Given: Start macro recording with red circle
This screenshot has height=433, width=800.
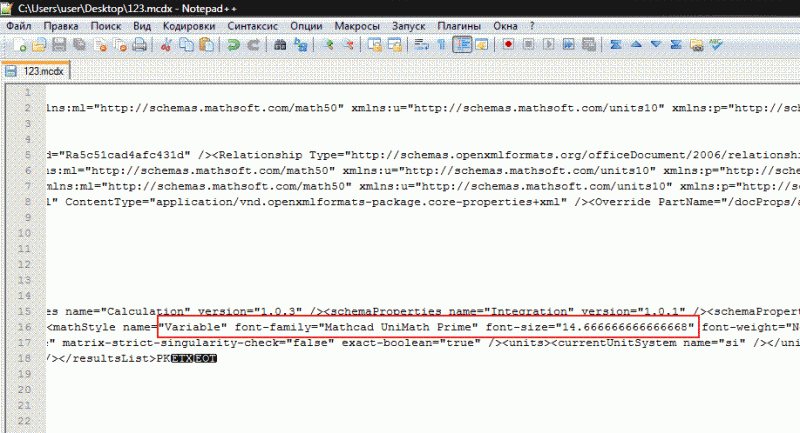Looking at the screenshot, I should 508,45.
